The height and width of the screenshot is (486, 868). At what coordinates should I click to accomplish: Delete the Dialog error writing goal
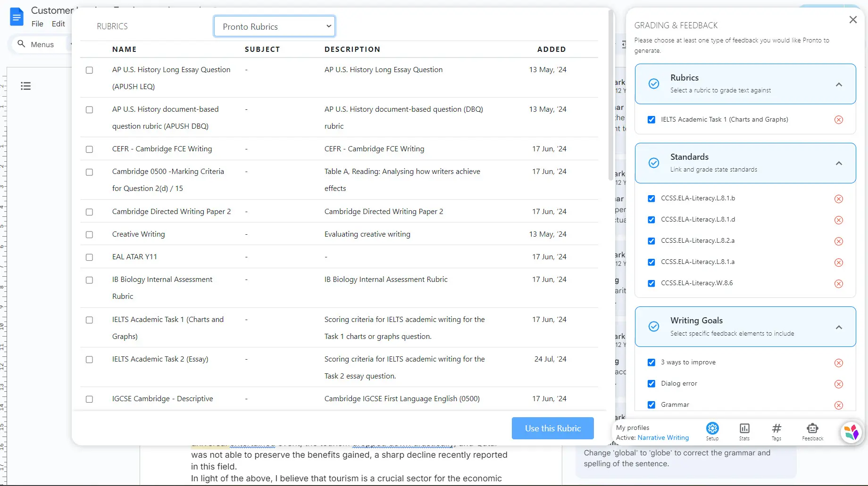coord(838,384)
